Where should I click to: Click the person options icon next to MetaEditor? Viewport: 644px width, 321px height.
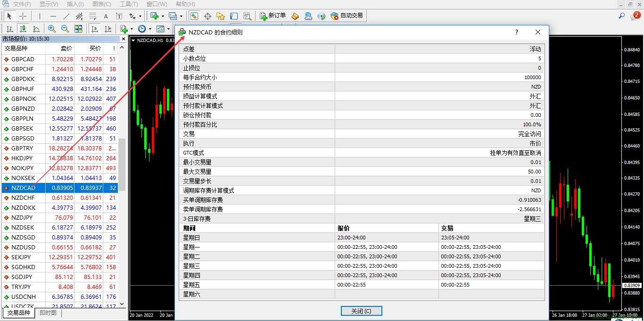tap(308, 16)
